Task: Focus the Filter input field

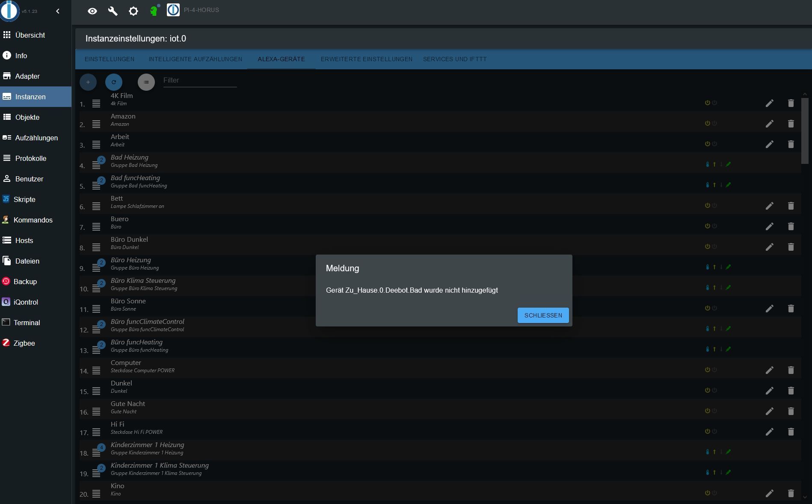Action: click(x=200, y=80)
